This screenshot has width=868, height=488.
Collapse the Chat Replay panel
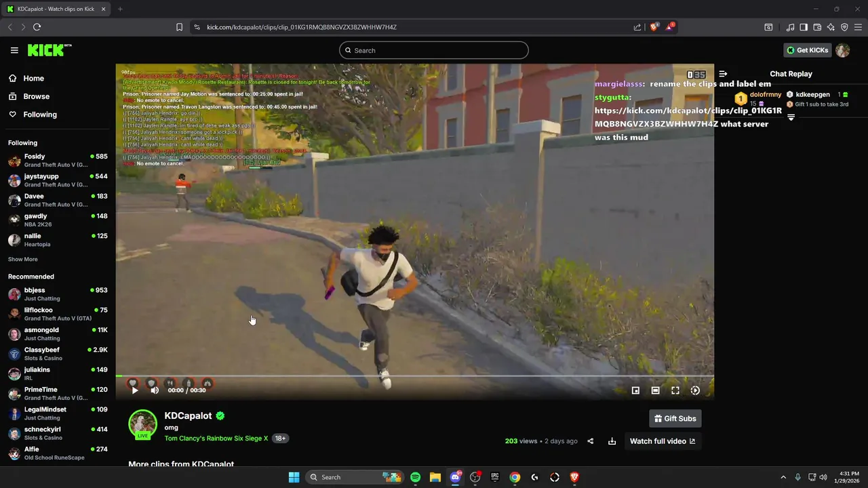(723, 74)
